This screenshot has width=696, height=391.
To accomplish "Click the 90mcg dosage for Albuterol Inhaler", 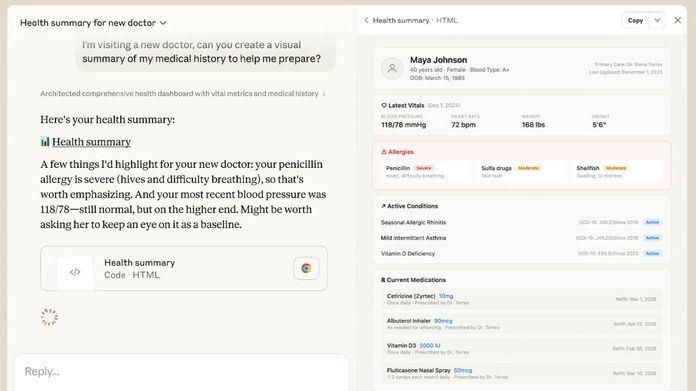I will click(443, 321).
